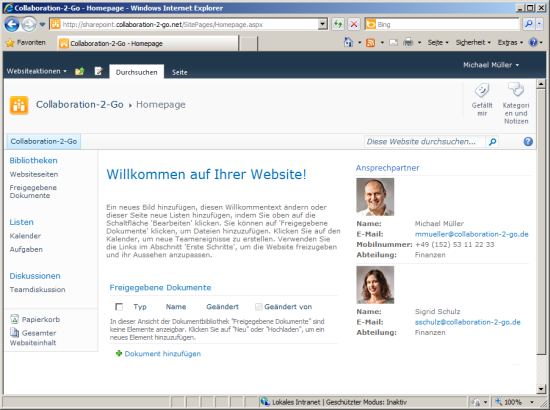The image size is (550, 410).
Task: Click the Homepage breadcrumb link
Action: [161, 105]
